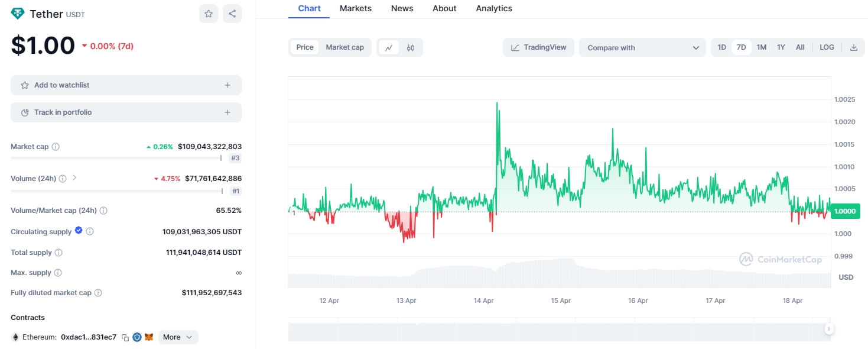The width and height of the screenshot is (868, 349).
Task: Click the blue shield icon beside the contract
Action: coord(137,337)
